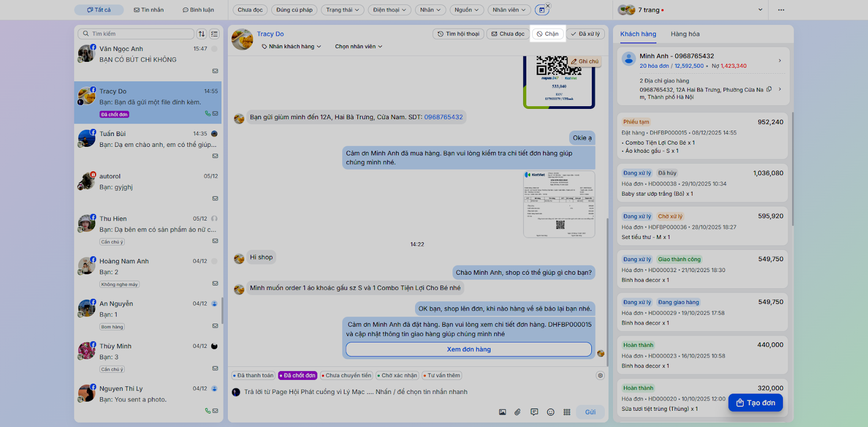The image size is (868, 427).
Task: Expand the Nhãn khách hàng dropdown
Action: pyautogui.click(x=291, y=47)
